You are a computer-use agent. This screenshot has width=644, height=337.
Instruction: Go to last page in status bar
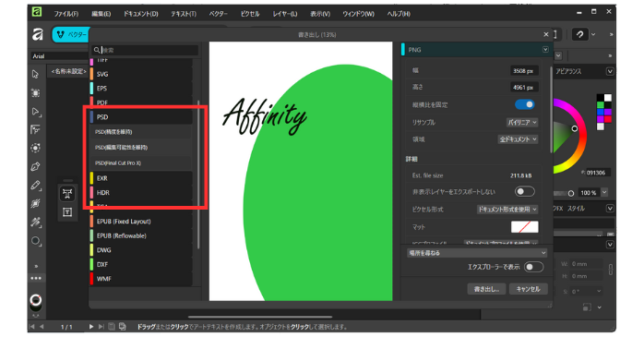101,327
